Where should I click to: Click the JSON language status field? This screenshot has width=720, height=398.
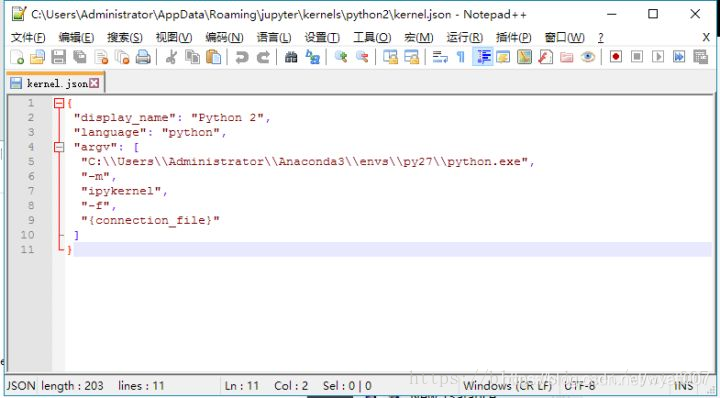[21, 386]
